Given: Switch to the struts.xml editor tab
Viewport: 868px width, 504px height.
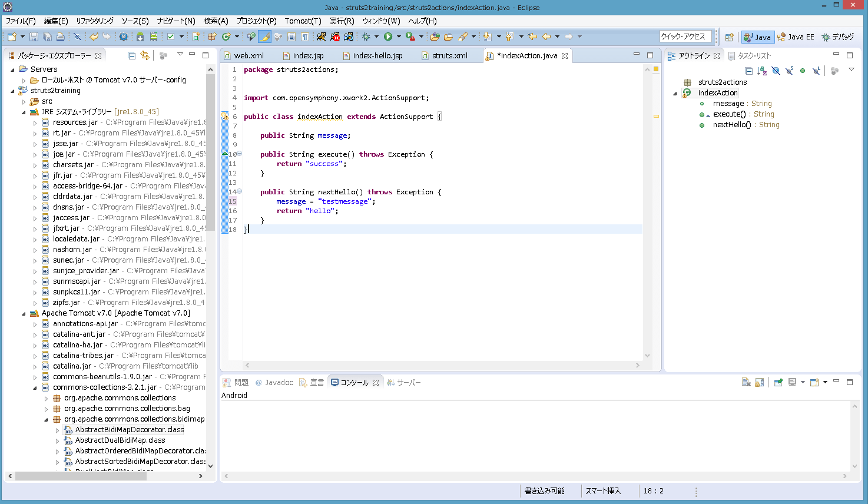Looking at the screenshot, I should tap(449, 55).
